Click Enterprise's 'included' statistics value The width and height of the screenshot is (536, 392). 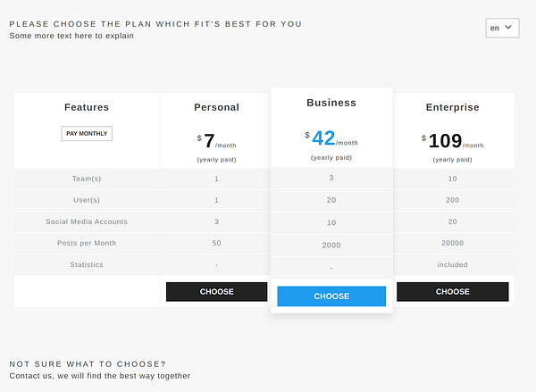pyautogui.click(x=452, y=264)
